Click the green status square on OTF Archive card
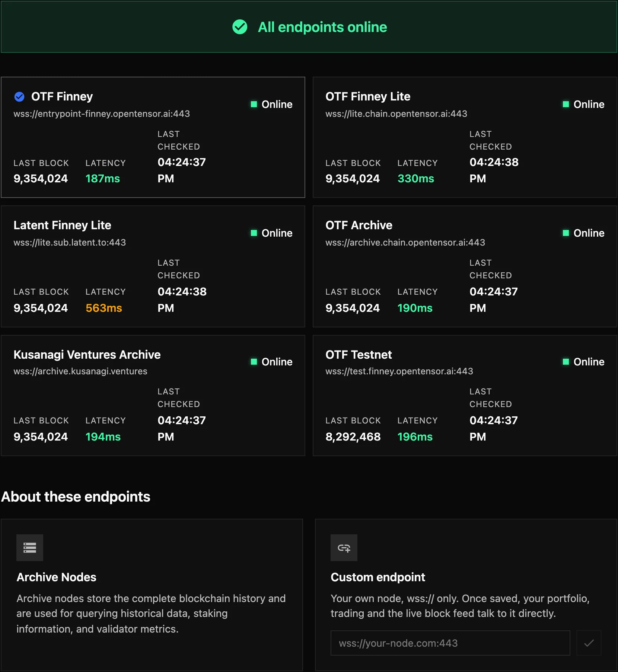Image resolution: width=618 pixels, height=672 pixels. coord(566,233)
